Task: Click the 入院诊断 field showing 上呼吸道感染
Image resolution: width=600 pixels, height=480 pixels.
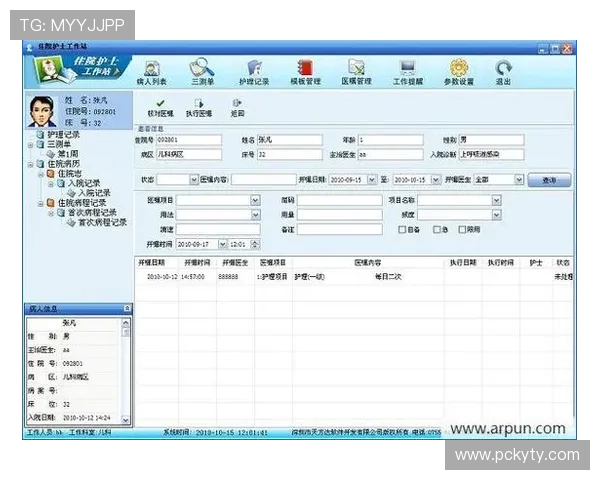Action: coord(491,154)
